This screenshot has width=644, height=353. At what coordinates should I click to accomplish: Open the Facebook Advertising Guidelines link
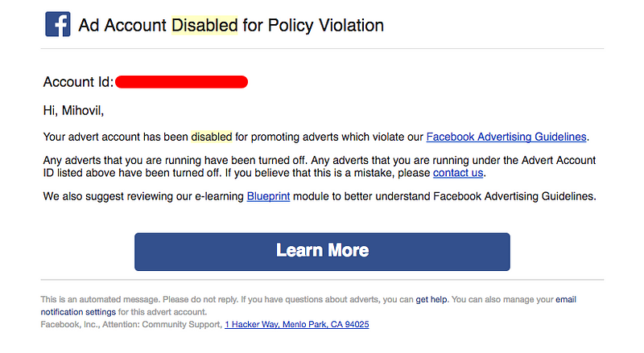[x=506, y=137]
